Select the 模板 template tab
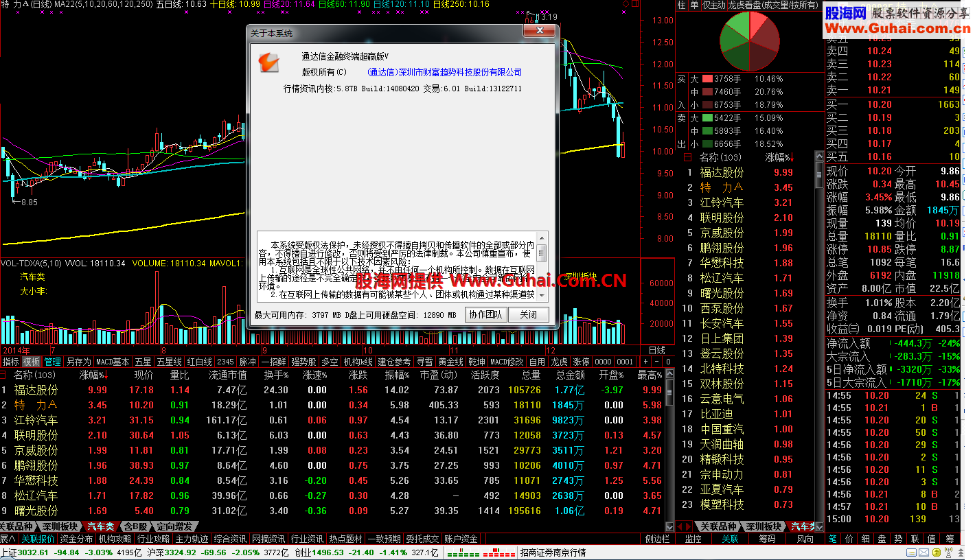 pos(32,362)
